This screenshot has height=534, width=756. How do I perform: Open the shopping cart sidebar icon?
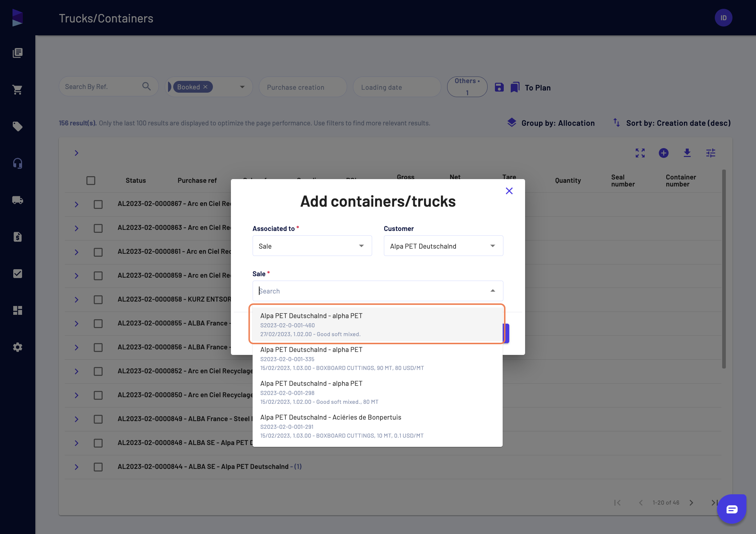(18, 90)
